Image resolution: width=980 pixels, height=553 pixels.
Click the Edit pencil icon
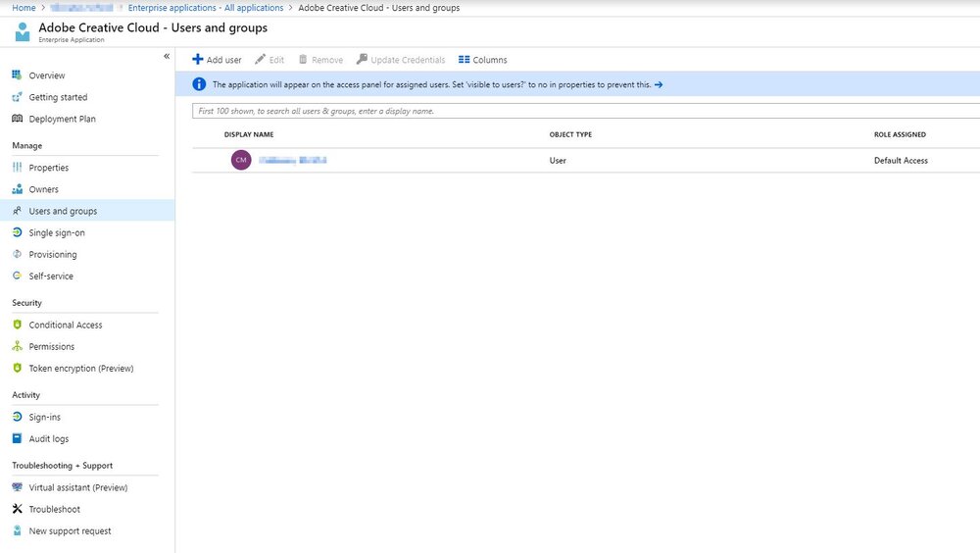point(260,60)
